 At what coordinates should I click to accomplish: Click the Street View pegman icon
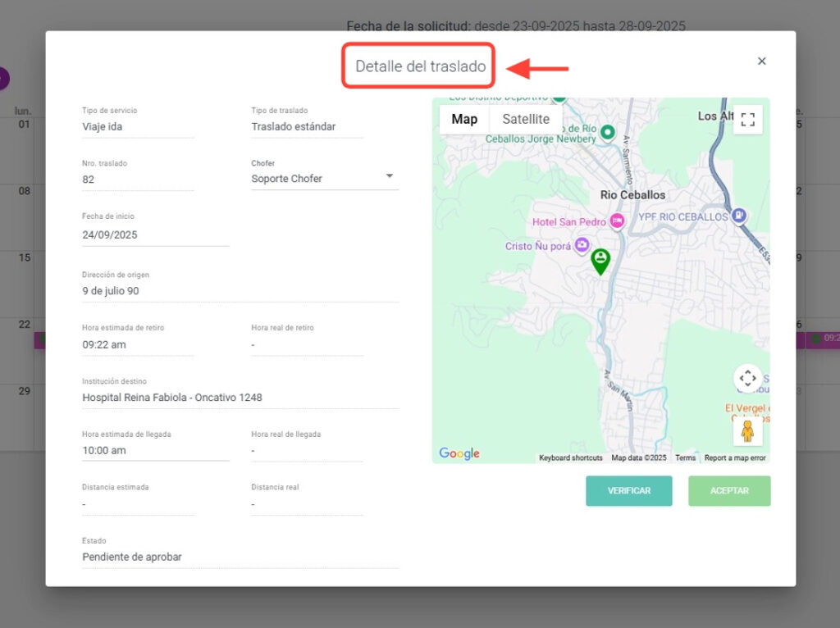[x=747, y=431]
